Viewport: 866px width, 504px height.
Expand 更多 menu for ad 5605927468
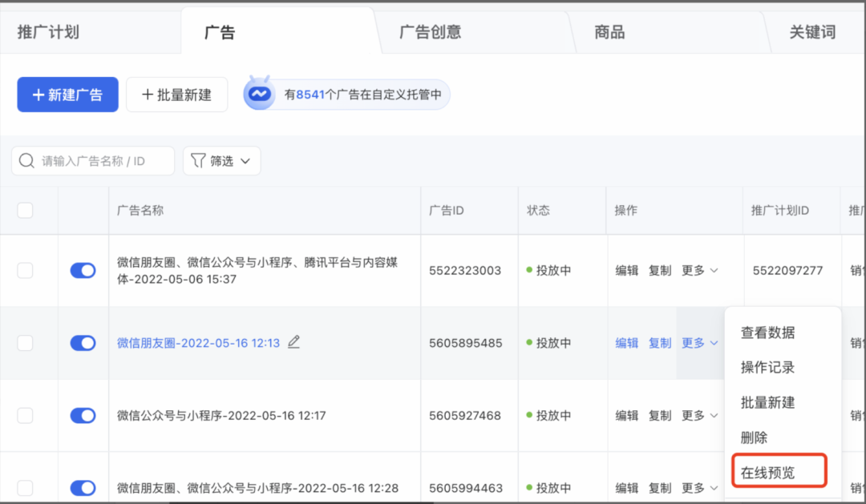(698, 415)
